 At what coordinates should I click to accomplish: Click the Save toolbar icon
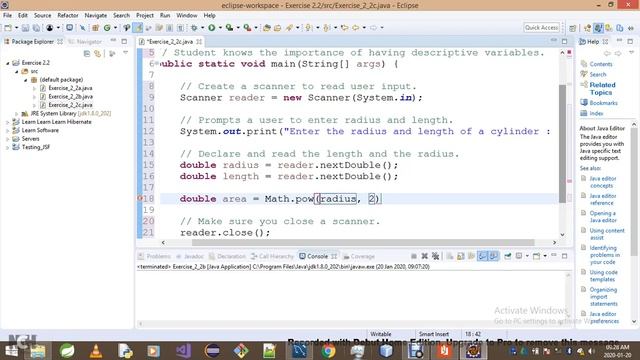coord(25,28)
